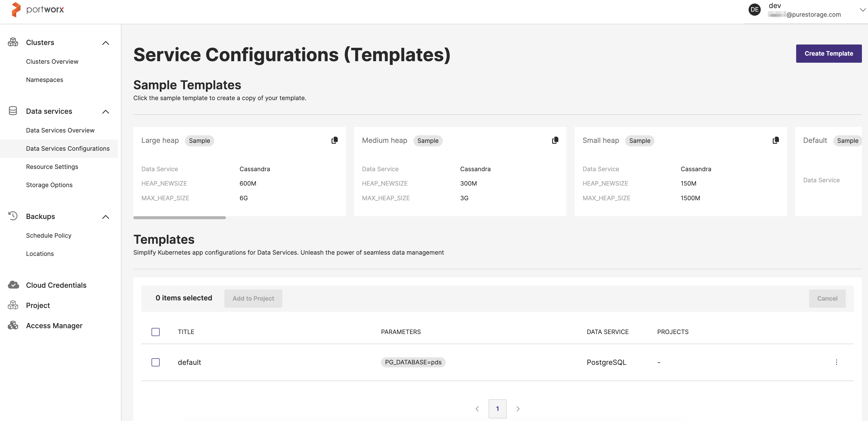Open the Resource Settings menu item
Image resolution: width=868 pixels, height=421 pixels.
pyautogui.click(x=52, y=167)
